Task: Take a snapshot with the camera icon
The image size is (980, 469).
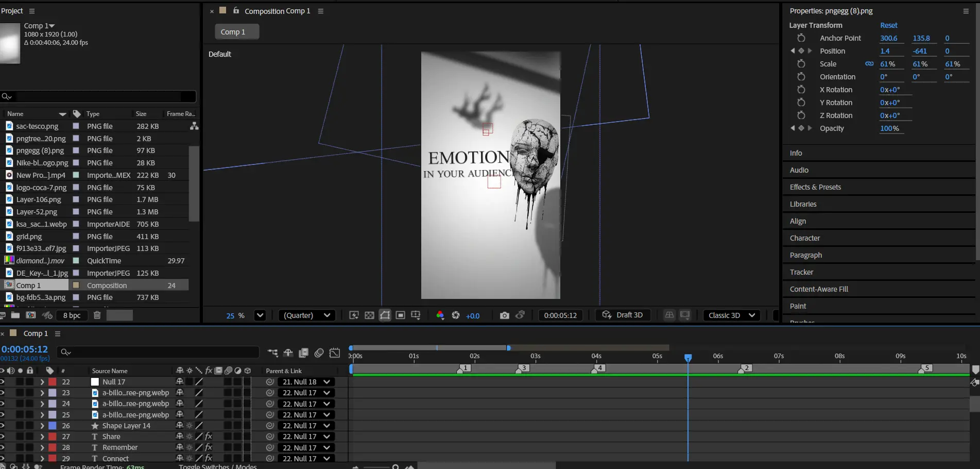Action: click(504, 315)
